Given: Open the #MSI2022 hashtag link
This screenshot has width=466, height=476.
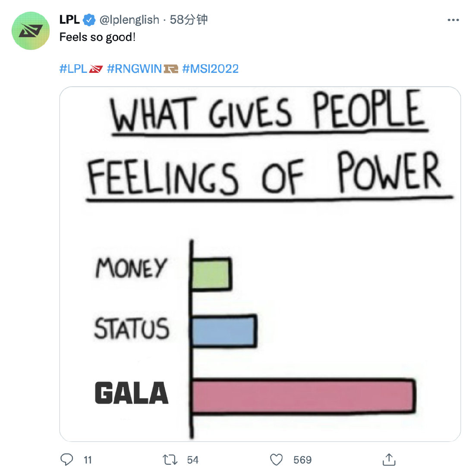Looking at the screenshot, I should pyautogui.click(x=211, y=69).
